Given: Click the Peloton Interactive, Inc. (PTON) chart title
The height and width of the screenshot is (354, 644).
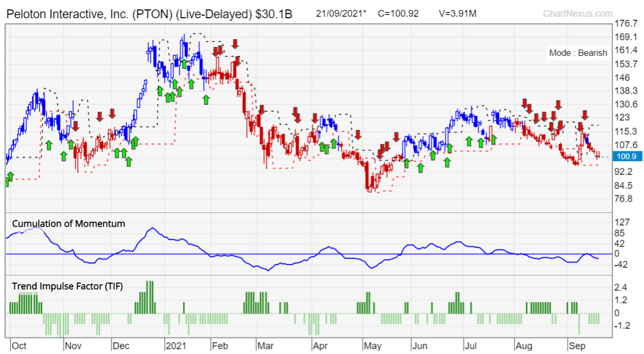Looking at the screenshot, I should click(x=149, y=14).
